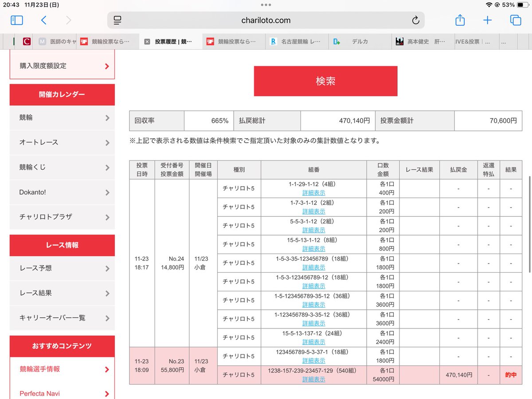The height and width of the screenshot is (399, 532).
Task: Open キャリーオーバー一覧 sidebar item
Action: (62, 318)
